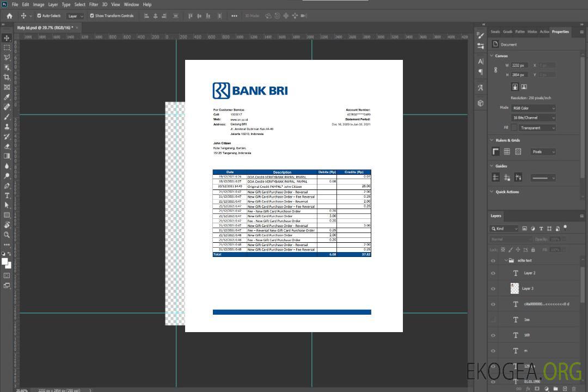This screenshot has width=588, height=392.
Task: Select the Path Selection arrow tool
Action: coord(7,205)
